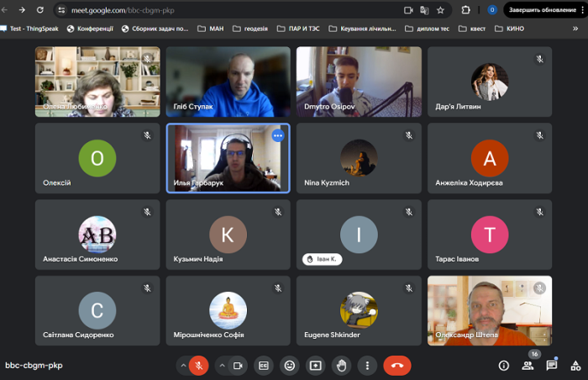Open Test - ThingSpeak bookmark link
This screenshot has width=588, height=380.
32,28
